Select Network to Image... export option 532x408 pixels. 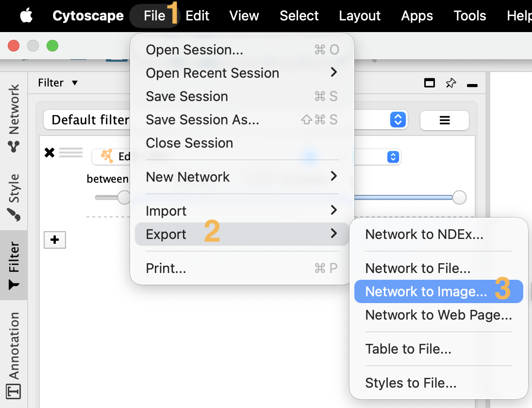tap(426, 291)
